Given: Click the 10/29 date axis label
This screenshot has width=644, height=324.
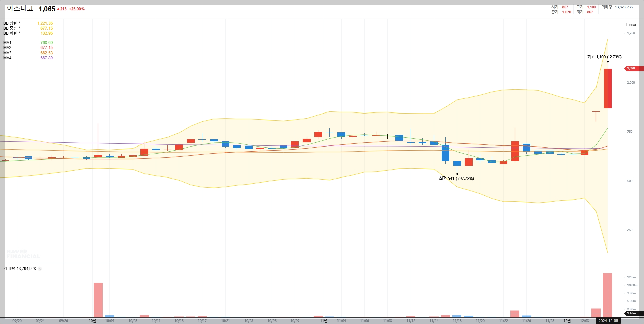Looking at the screenshot, I should (x=295, y=321).
